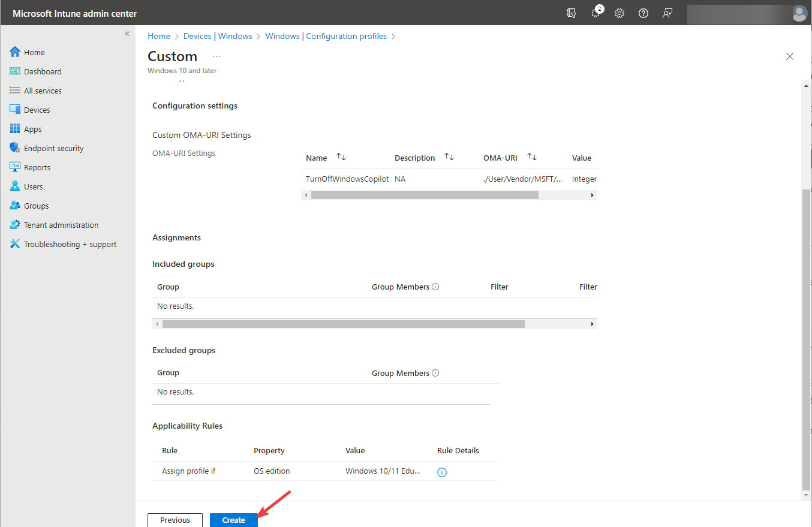Sort OMA-URI settings by Name
Image resolution: width=812 pixels, height=527 pixels.
click(341, 157)
